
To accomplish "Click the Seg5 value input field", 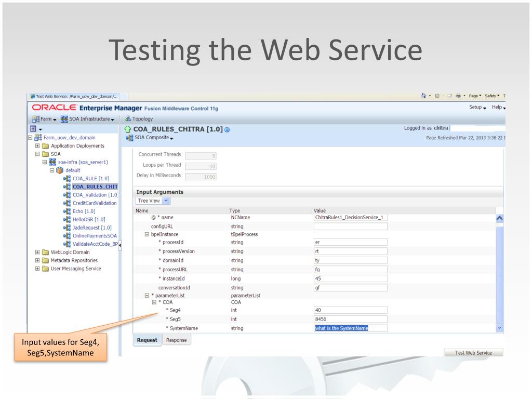I will pyautogui.click(x=351, y=320).
